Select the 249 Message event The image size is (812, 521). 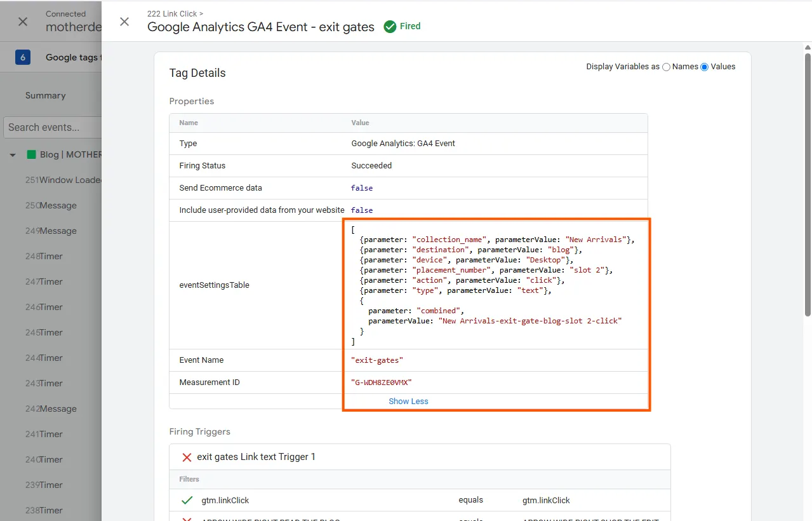[51, 231]
